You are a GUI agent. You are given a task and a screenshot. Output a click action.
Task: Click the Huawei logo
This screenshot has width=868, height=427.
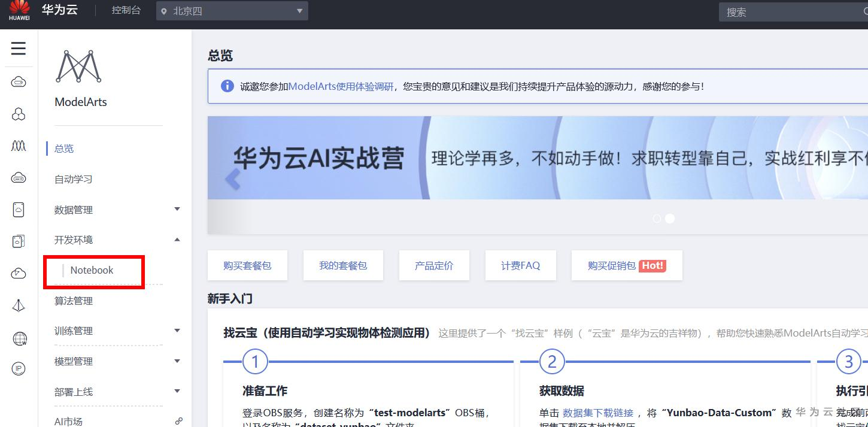point(19,11)
